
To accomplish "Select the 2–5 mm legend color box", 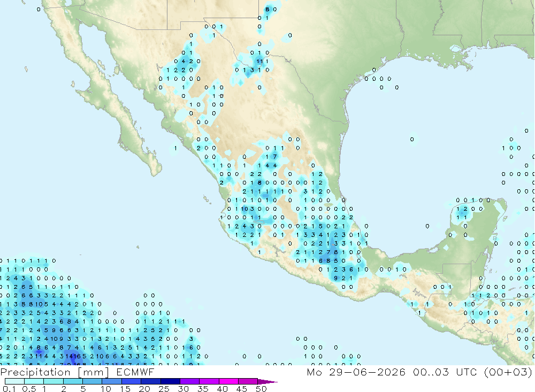I will click(73, 381).
